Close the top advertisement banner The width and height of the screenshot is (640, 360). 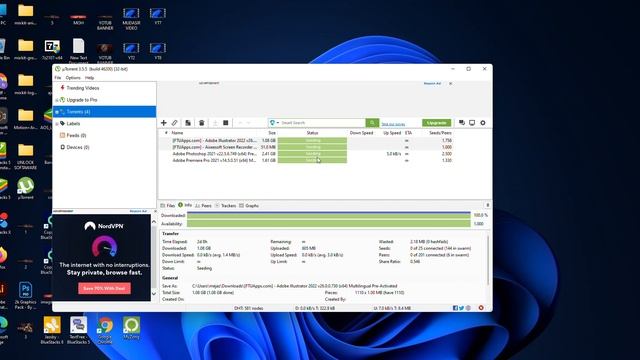pyautogui.click(x=451, y=83)
